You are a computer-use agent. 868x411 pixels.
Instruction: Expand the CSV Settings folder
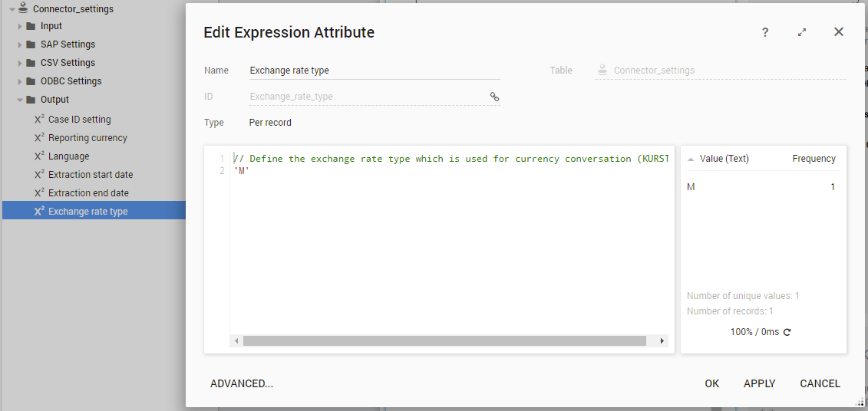pos(21,63)
